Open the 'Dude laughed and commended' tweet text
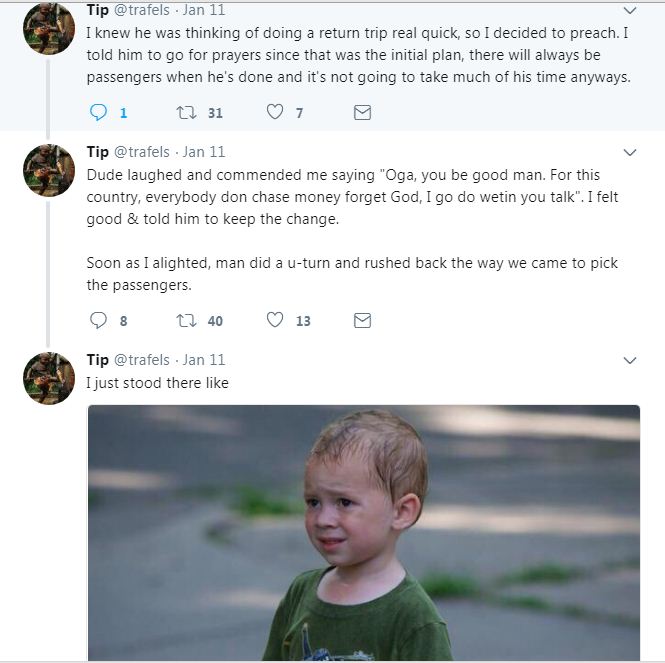This screenshot has width=665, height=663. click(352, 197)
